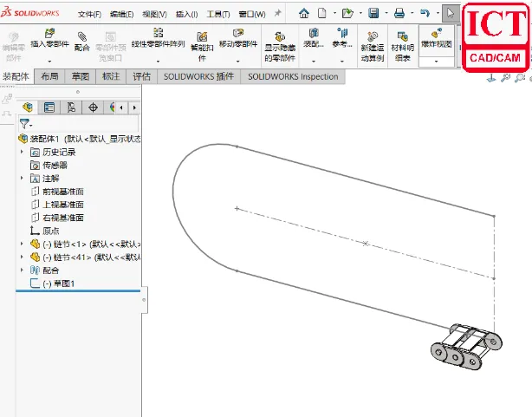Expand the 注解 annotations node

pyautogui.click(x=22, y=178)
